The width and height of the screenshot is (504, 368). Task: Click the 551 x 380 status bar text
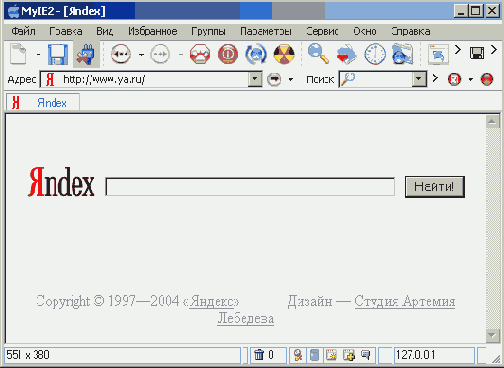click(x=28, y=355)
